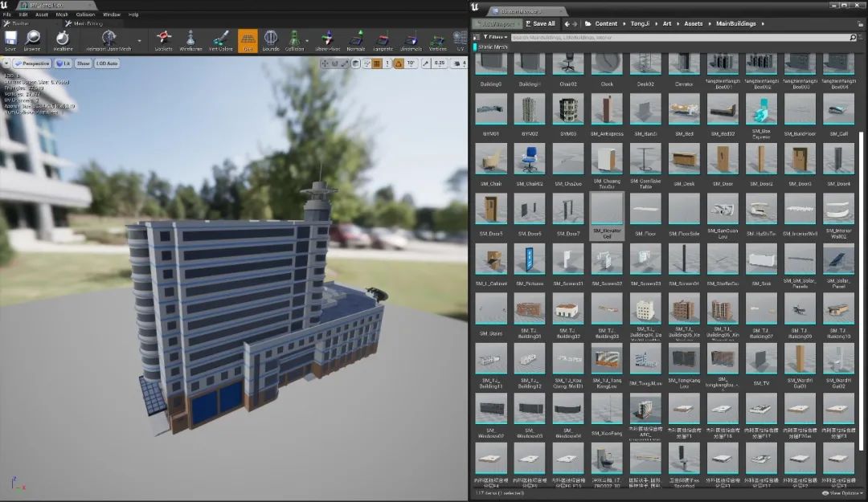Click the search magnifier icon in Content Browser
This screenshot has height=502, width=868.
853,37
